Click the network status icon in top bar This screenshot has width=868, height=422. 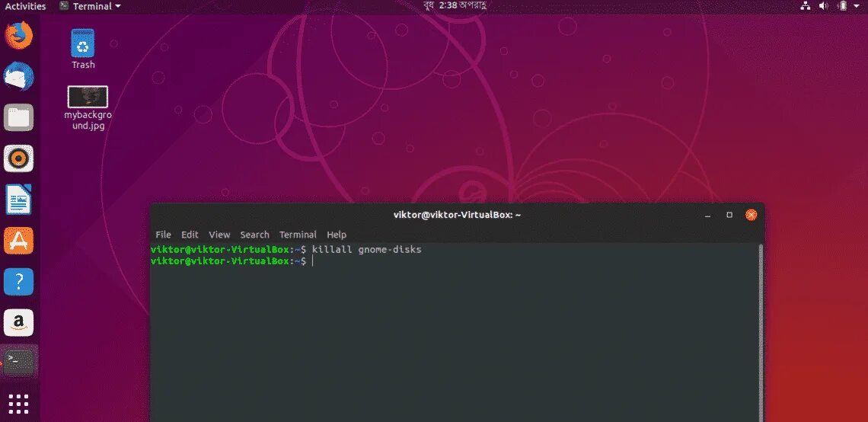(806, 6)
